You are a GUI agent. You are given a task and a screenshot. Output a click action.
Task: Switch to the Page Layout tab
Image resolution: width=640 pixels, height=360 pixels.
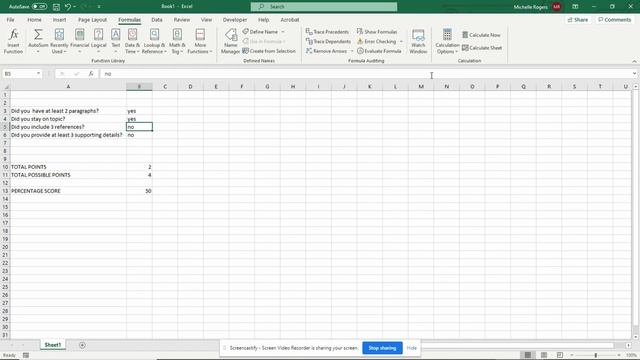(92, 20)
